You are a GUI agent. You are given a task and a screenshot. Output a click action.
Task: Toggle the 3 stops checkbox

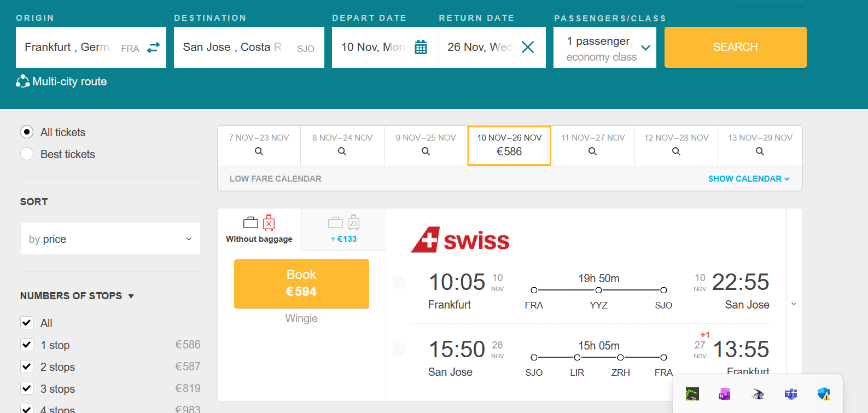27,388
